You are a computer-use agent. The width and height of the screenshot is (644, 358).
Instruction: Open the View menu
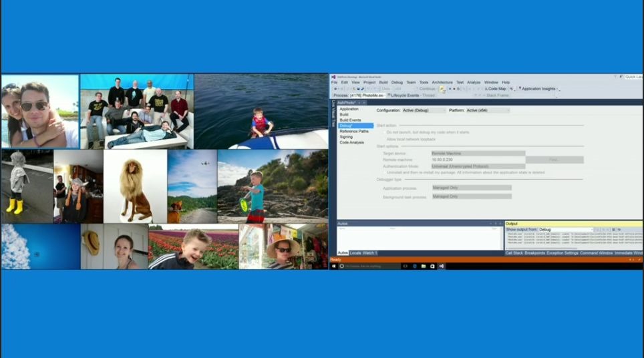(355, 83)
